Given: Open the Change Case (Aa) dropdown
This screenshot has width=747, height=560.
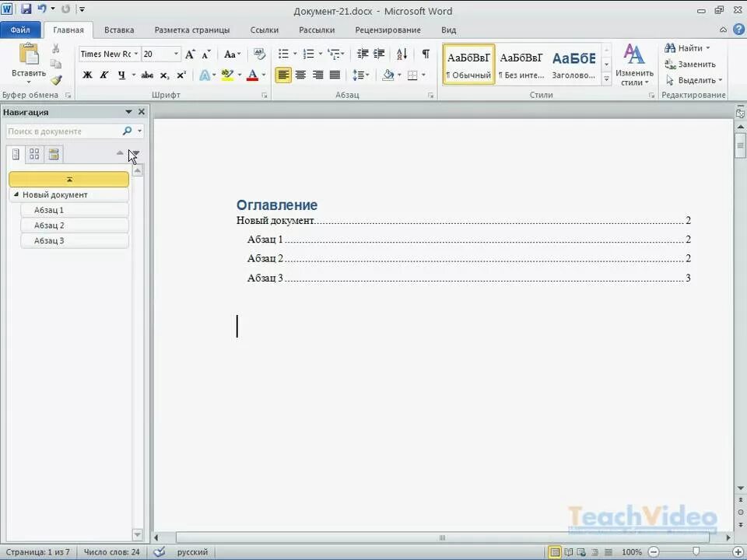Looking at the screenshot, I should tap(233, 54).
